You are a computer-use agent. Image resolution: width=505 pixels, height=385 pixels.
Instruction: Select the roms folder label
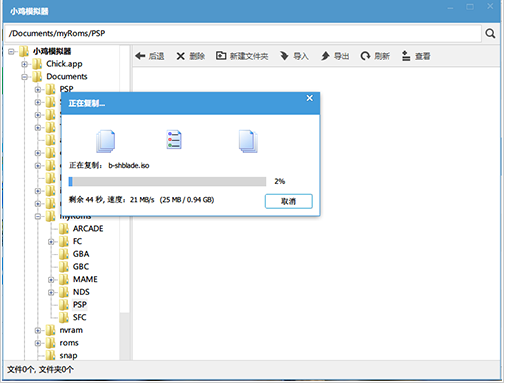[69, 343]
